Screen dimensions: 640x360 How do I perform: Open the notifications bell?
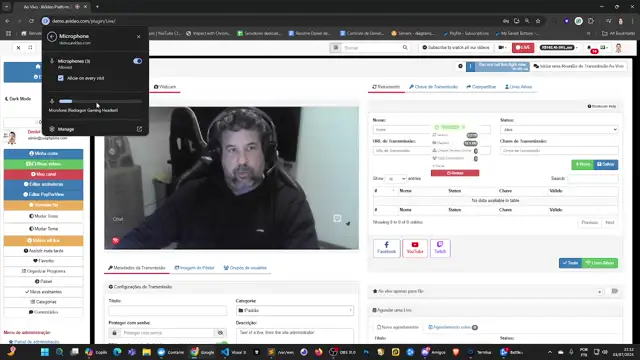(590, 48)
